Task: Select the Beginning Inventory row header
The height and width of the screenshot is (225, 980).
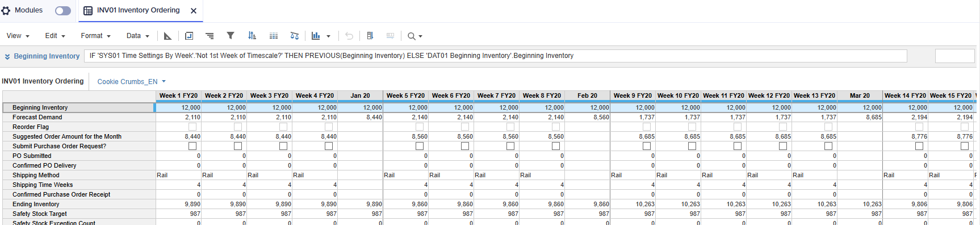Action: 79,107
